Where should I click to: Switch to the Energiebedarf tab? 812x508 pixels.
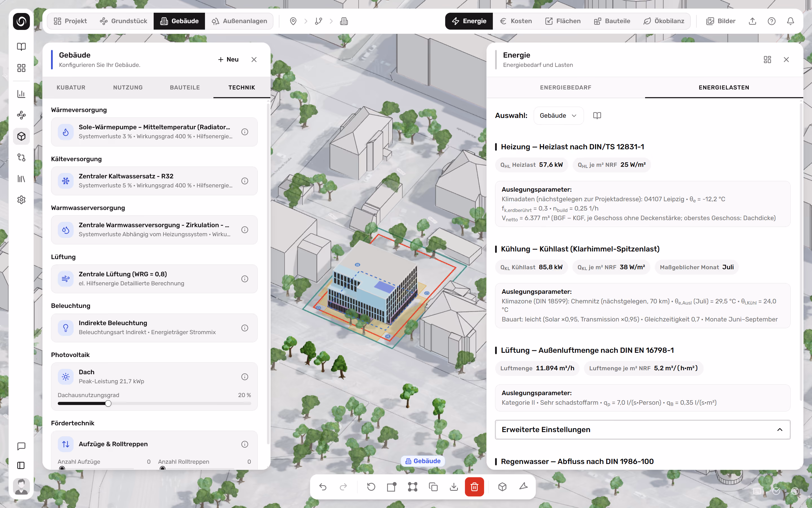[x=565, y=87]
